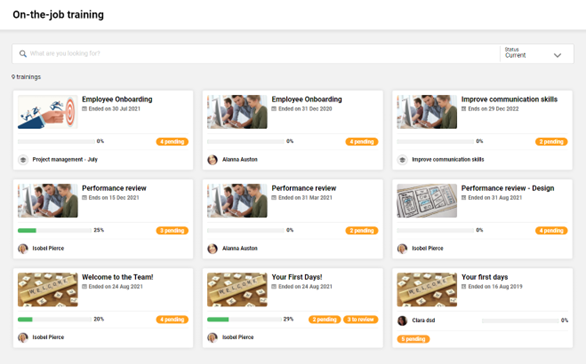Click the Project management - July group icon

point(23,160)
